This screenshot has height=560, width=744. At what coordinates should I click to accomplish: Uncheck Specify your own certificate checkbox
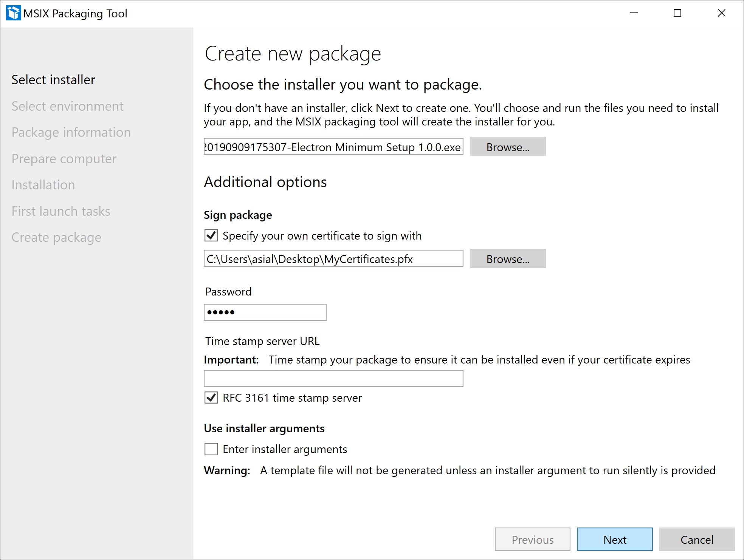coord(211,235)
